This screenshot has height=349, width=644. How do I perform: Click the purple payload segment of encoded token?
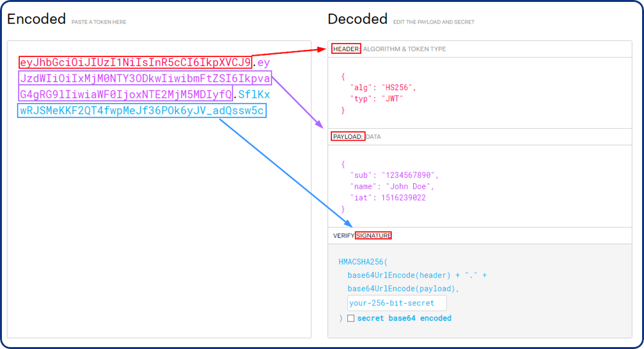point(145,86)
